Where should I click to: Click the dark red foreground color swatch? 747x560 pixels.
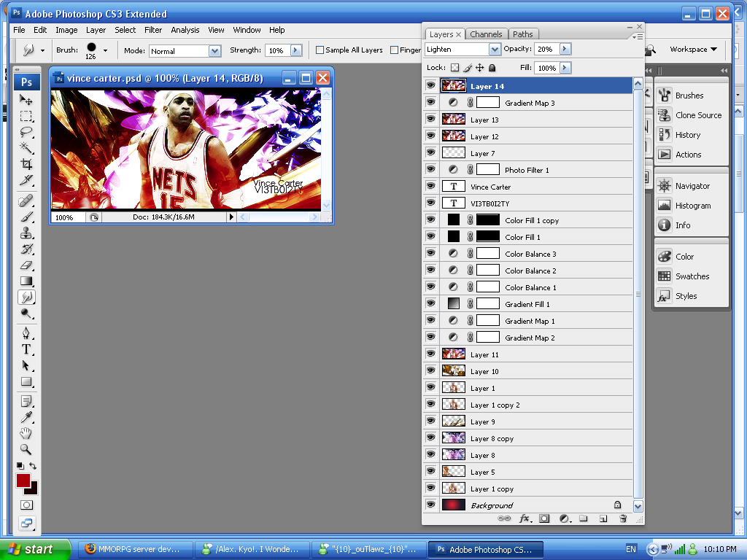pos(23,481)
